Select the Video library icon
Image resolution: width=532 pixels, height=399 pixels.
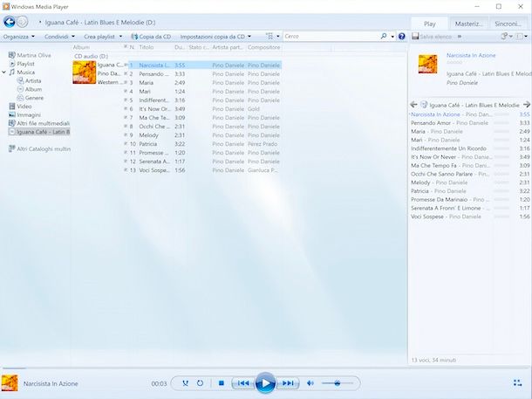[12, 107]
